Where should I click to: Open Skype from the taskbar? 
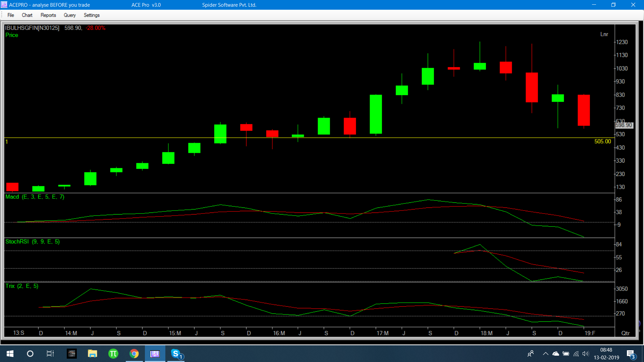(x=176, y=354)
